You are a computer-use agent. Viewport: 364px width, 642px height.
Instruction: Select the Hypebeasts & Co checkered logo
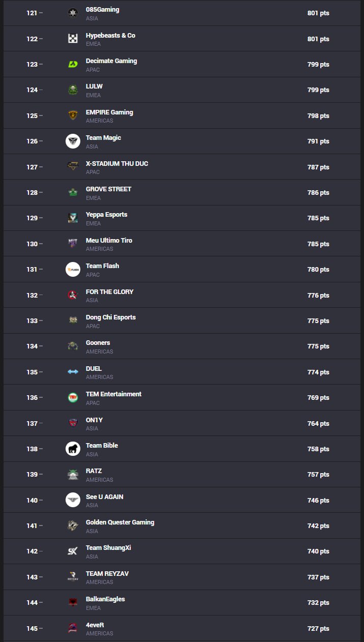point(73,39)
